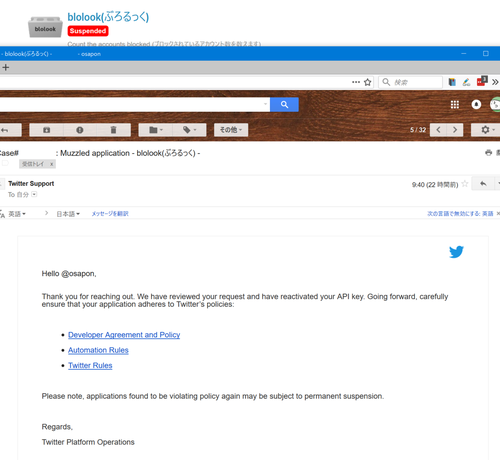Expand Gmail search options dropdown arrow

tap(265, 104)
